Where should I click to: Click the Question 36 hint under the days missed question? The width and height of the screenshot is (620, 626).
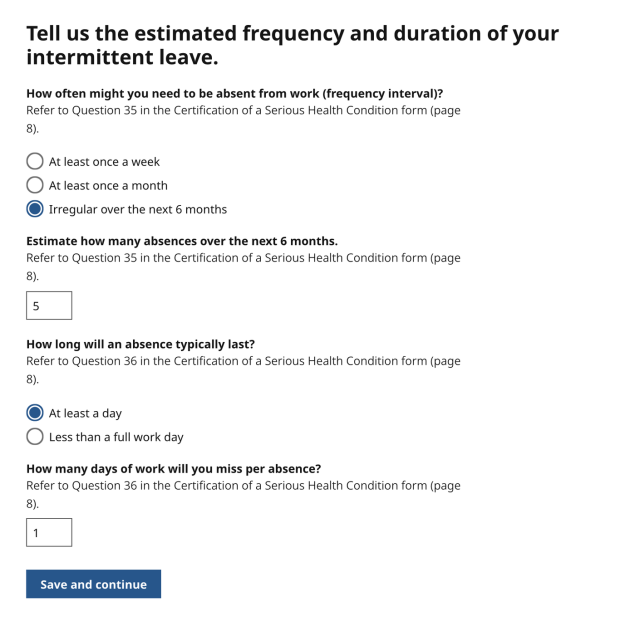coord(243,494)
